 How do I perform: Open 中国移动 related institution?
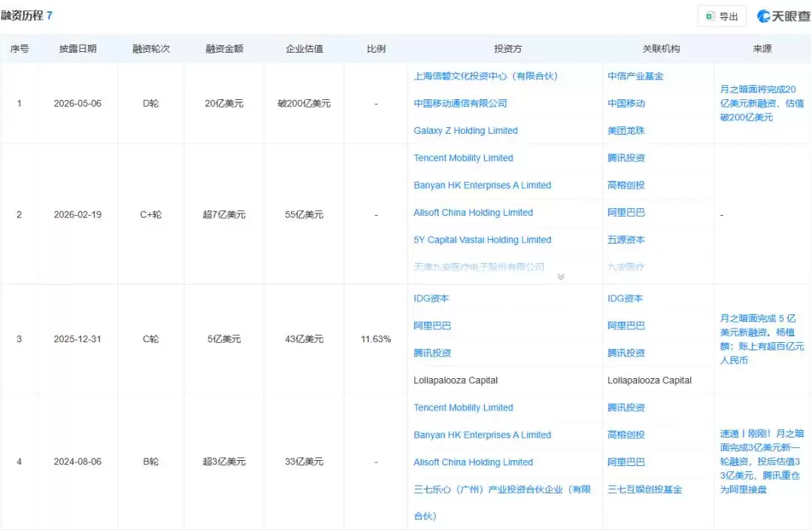pos(626,104)
